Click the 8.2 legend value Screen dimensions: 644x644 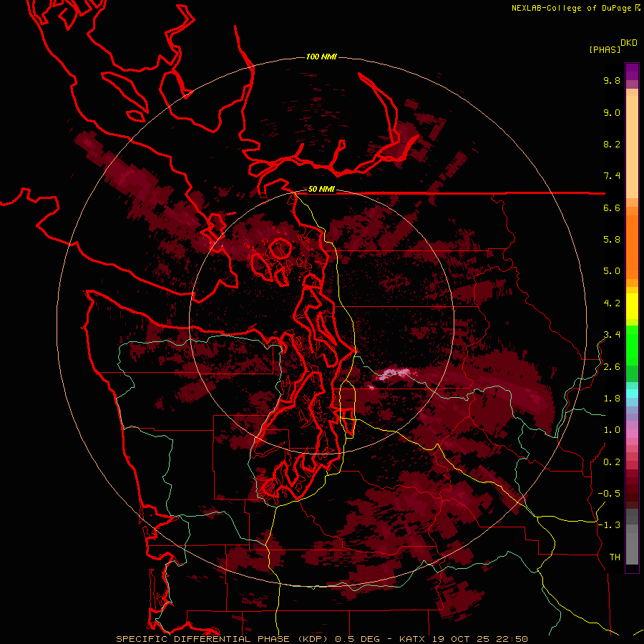[612, 144]
